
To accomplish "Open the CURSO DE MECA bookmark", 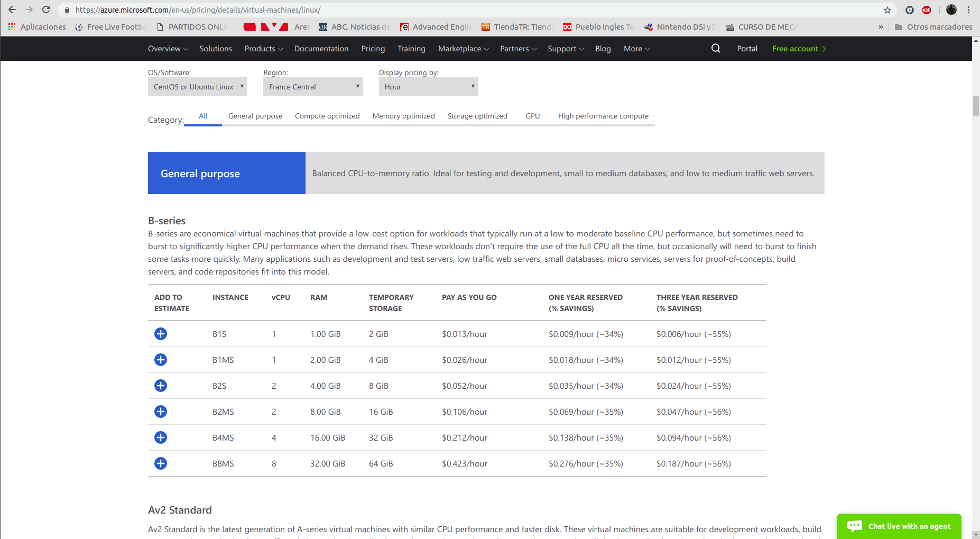I will (762, 27).
